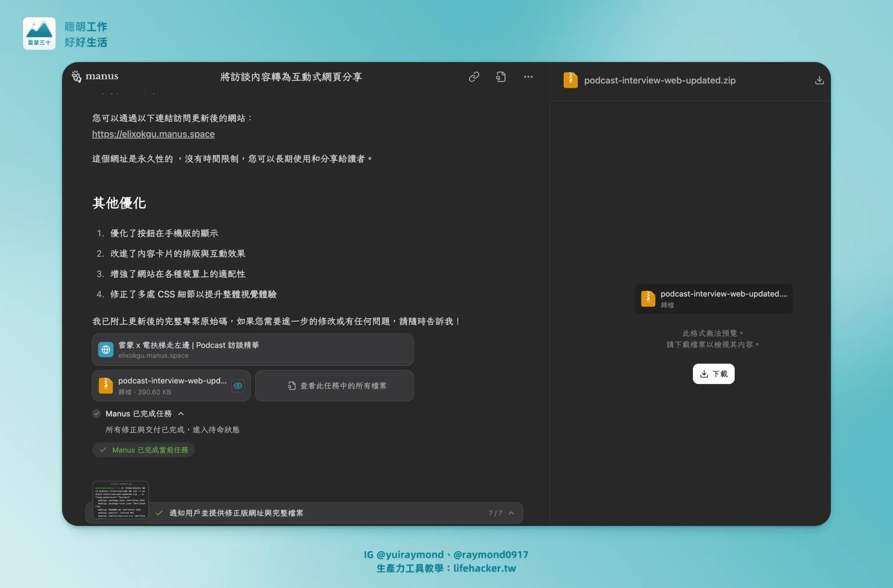Click 查看此任務中的所有檔案 button
This screenshot has height=588, width=893.
click(x=334, y=386)
